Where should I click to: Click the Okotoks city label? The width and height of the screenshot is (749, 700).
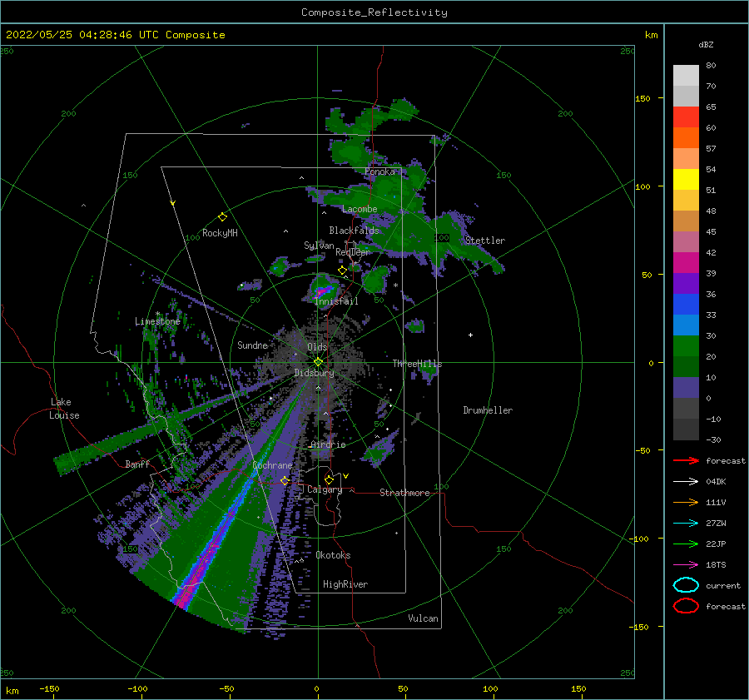click(333, 555)
